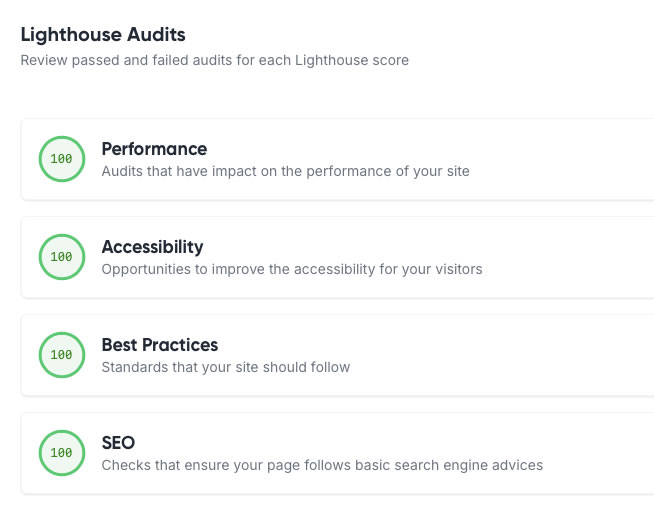Click the SEO score circle icon
654x515 pixels.
pyautogui.click(x=61, y=453)
